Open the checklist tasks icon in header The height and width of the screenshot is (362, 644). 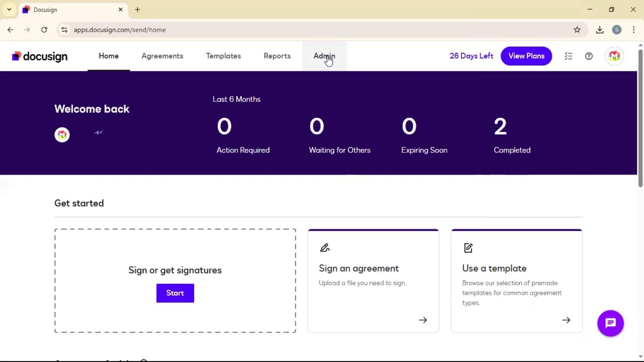coord(568,56)
